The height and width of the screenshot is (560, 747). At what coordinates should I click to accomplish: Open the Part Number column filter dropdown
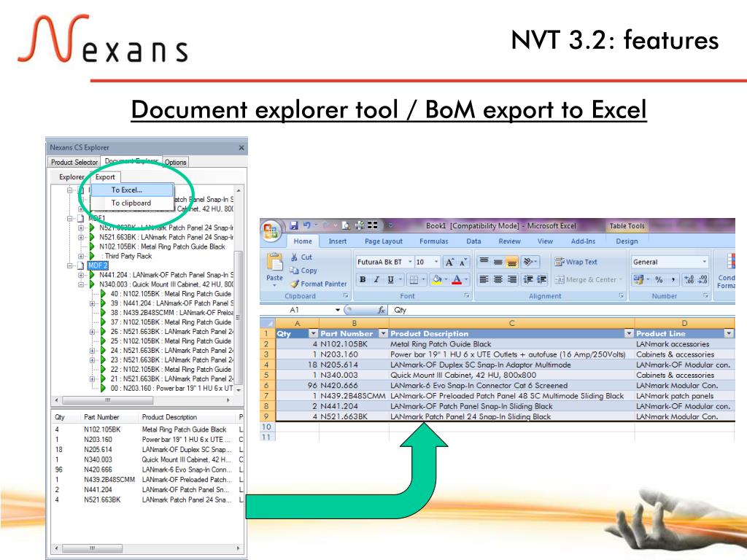pos(383,333)
